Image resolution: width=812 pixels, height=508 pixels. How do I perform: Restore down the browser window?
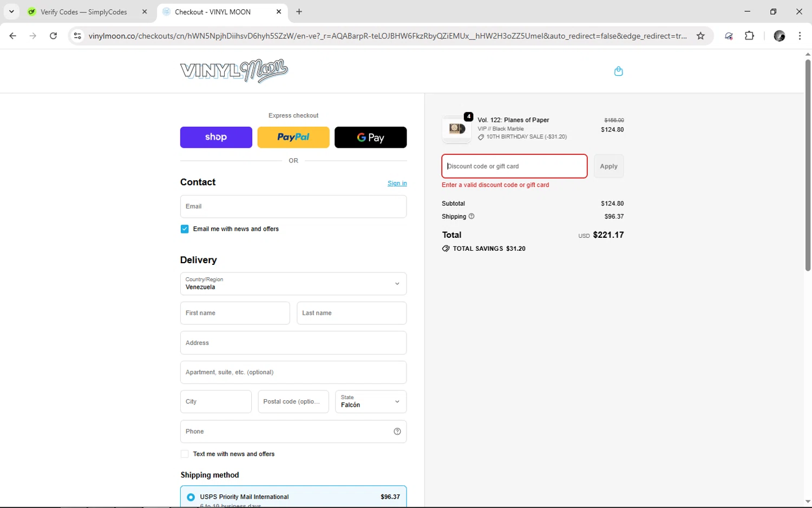coord(773,11)
